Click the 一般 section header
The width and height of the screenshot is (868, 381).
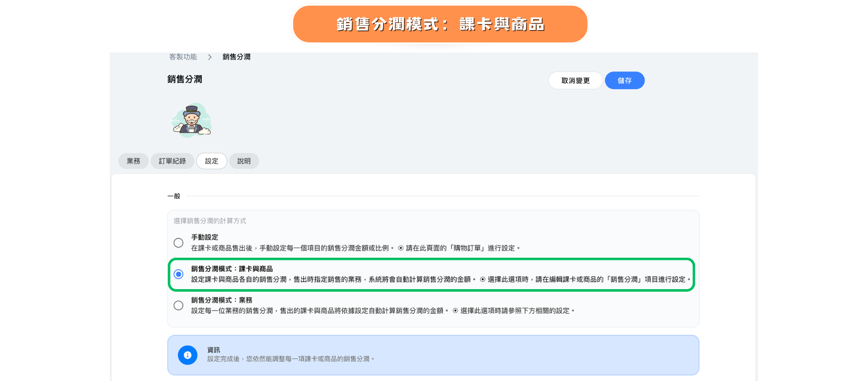[x=174, y=196]
